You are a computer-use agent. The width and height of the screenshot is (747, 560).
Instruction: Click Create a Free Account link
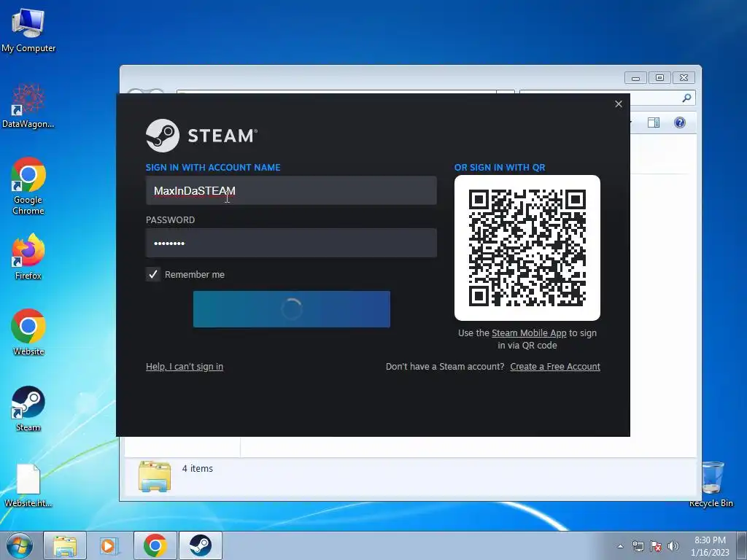(555, 366)
